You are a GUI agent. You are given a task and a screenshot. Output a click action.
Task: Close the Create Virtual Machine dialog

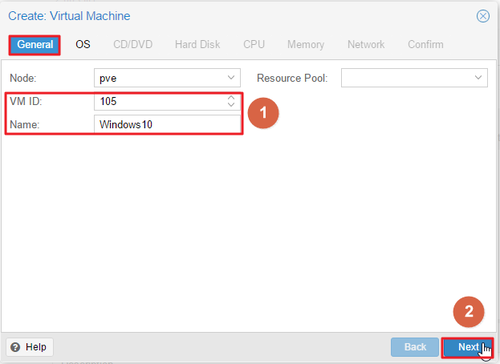pos(483,16)
